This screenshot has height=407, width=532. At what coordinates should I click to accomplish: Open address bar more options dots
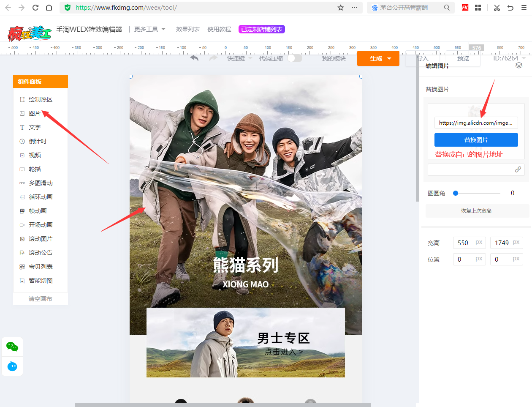point(354,8)
